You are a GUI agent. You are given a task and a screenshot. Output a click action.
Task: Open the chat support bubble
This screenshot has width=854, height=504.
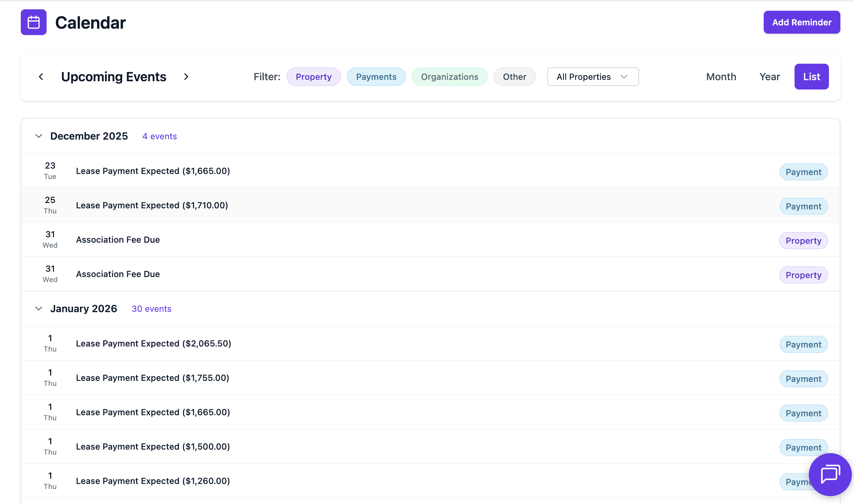click(x=830, y=475)
